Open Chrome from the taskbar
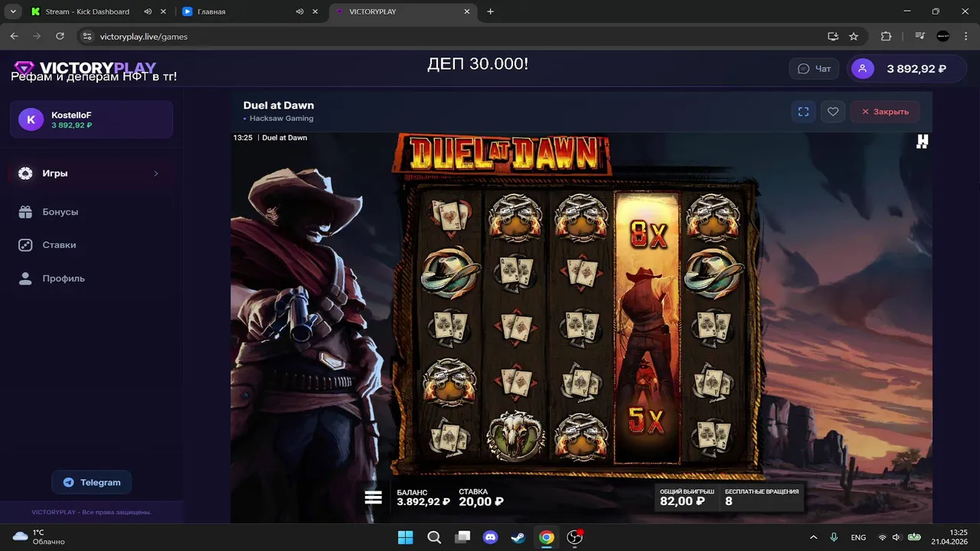 [x=547, y=537]
